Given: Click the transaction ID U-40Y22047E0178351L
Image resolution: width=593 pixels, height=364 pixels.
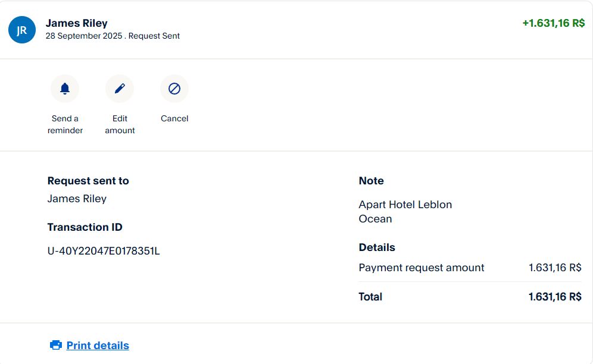Looking at the screenshot, I should 104,251.
